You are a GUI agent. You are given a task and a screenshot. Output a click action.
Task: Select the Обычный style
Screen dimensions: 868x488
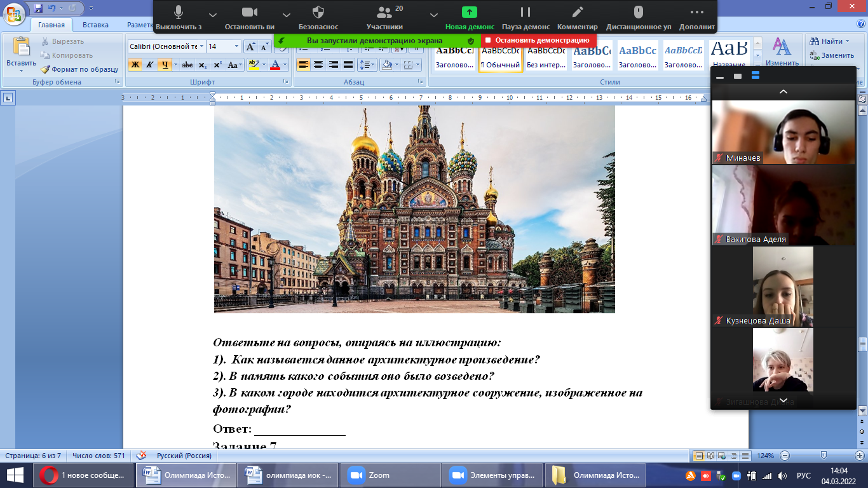tap(501, 57)
